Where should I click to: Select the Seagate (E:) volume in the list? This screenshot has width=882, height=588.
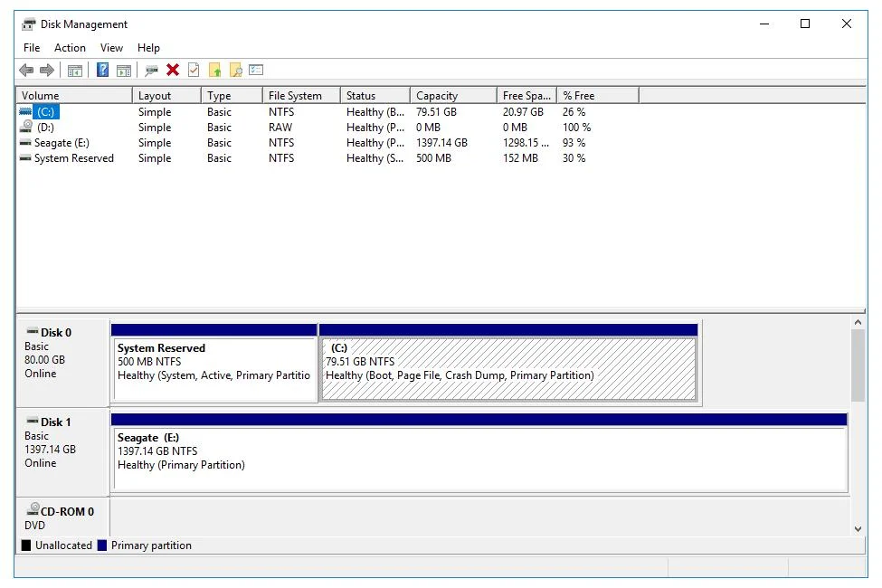(63, 143)
